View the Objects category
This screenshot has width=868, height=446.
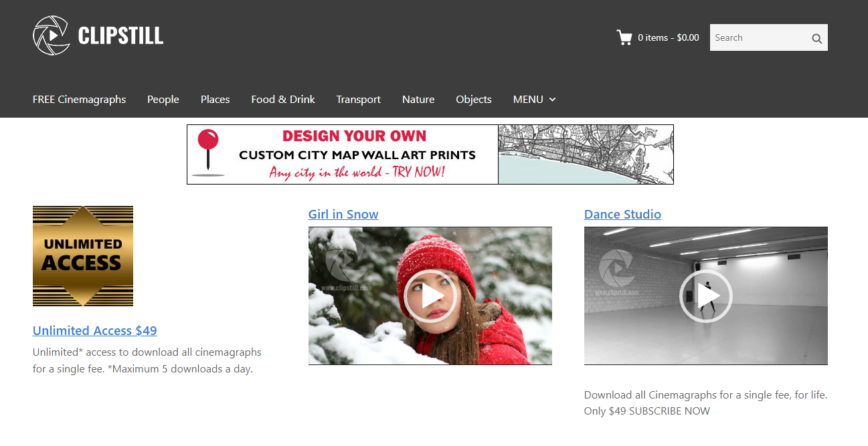474,100
